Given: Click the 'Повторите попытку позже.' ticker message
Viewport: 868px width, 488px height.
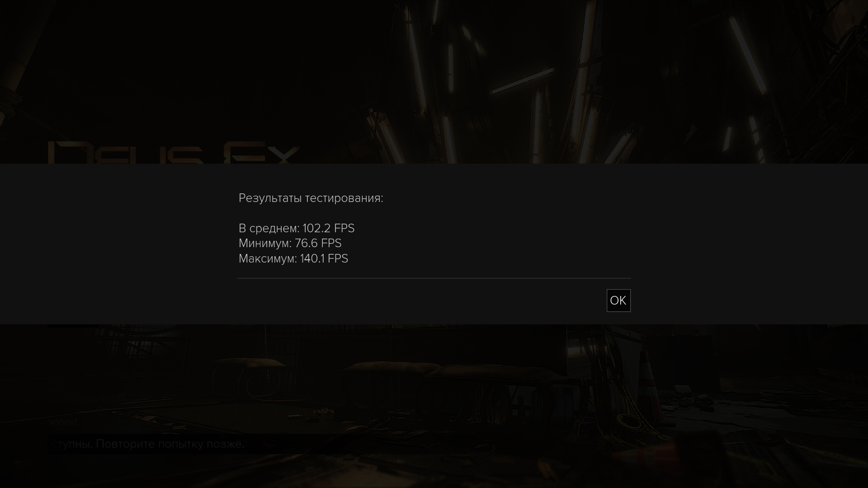Looking at the screenshot, I should point(170,444).
